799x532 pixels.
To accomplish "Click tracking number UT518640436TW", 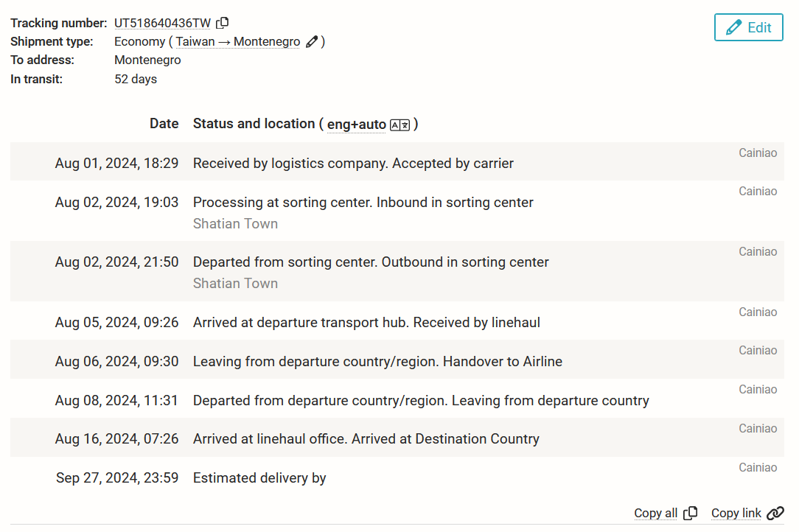I will pos(162,24).
